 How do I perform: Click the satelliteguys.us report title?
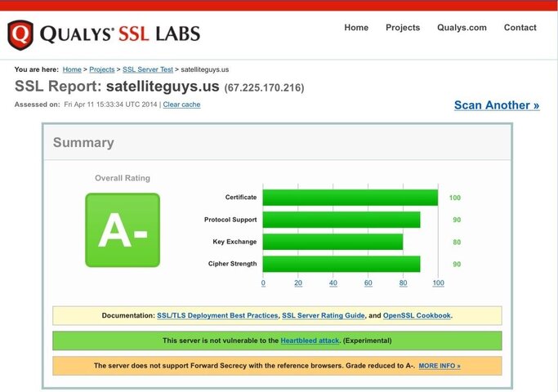163,86
